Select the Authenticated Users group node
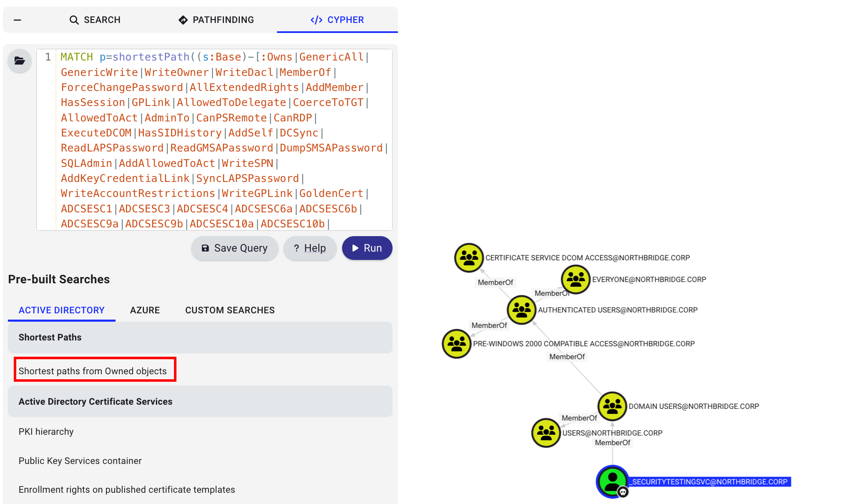Screen dimensions: 861x504 click(x=521, y=310)
